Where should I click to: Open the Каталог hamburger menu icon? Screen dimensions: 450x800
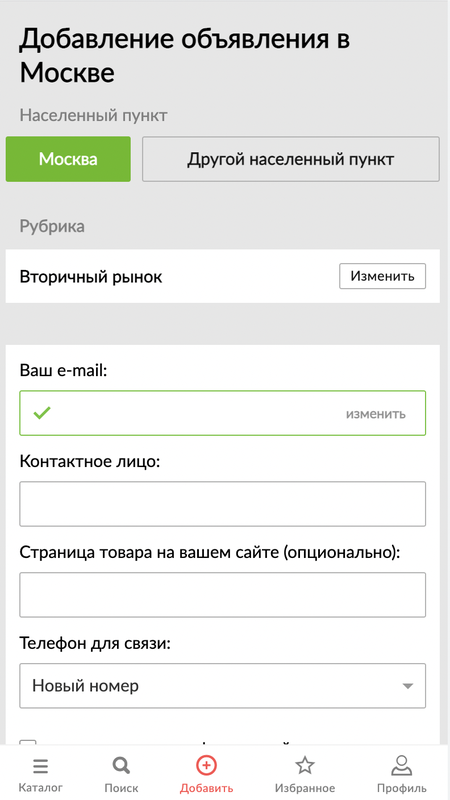pos(40,766)
